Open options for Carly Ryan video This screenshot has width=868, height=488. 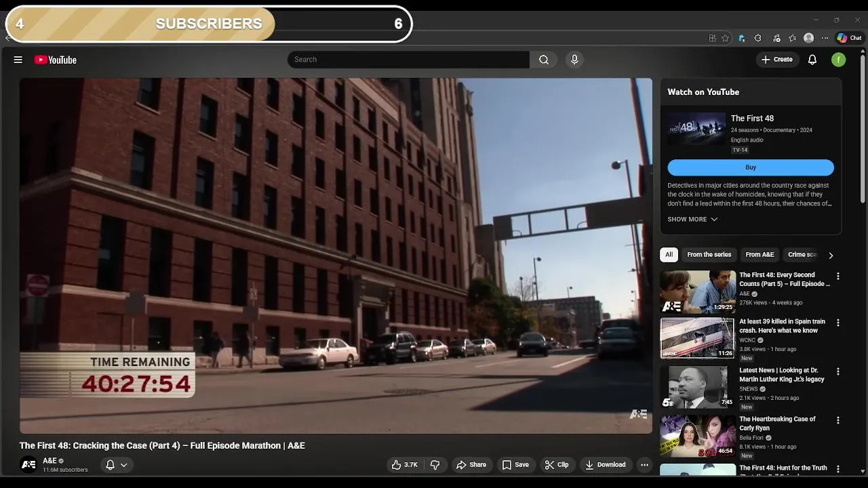coord(838,421)
